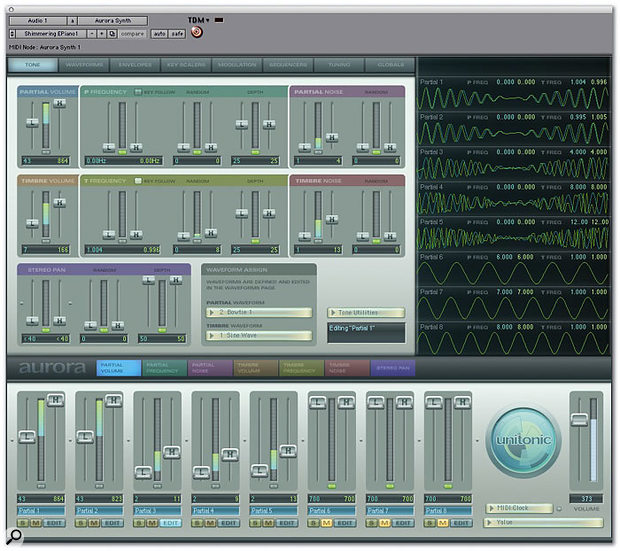The height and width of the screenshot is (551, 620).
Task: Select the Tone tab
Action: click(33, 65)
